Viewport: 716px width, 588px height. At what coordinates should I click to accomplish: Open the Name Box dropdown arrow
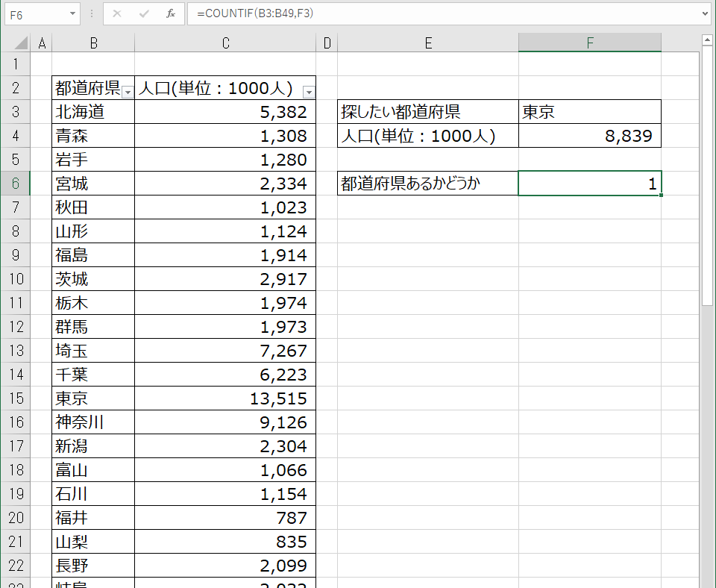(71, 14)
